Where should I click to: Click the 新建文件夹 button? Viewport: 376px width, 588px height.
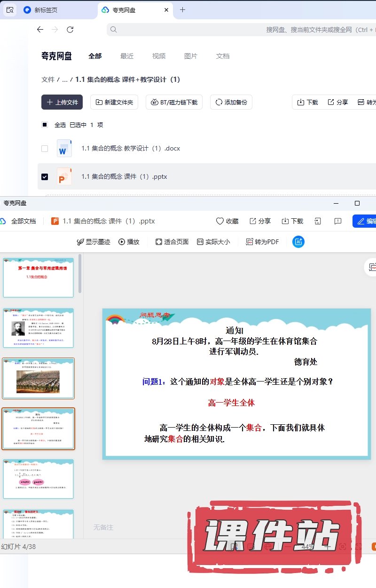pyautogui.click(x=114, y=102)
